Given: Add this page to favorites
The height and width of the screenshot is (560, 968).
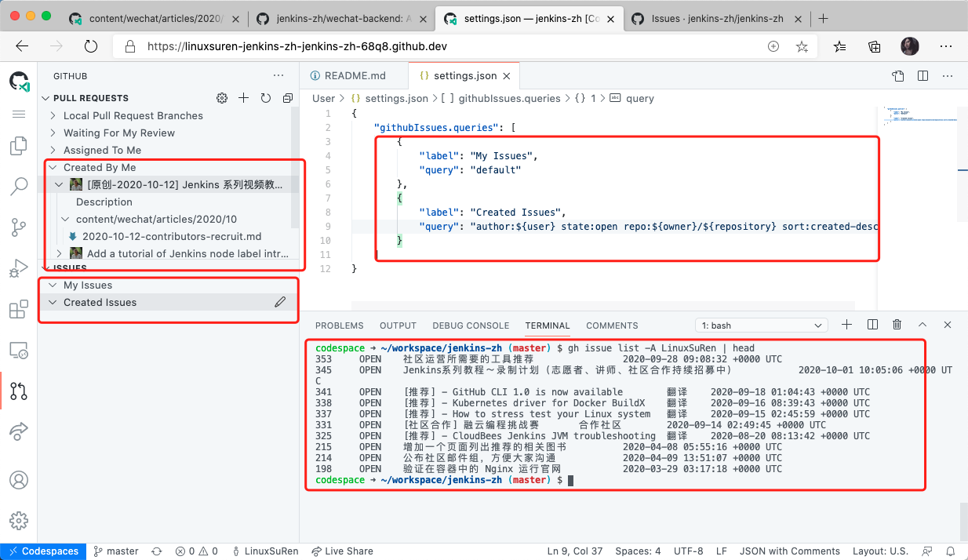Looking at the screenshot, I should pyautogui.click(x=802, y=46).
